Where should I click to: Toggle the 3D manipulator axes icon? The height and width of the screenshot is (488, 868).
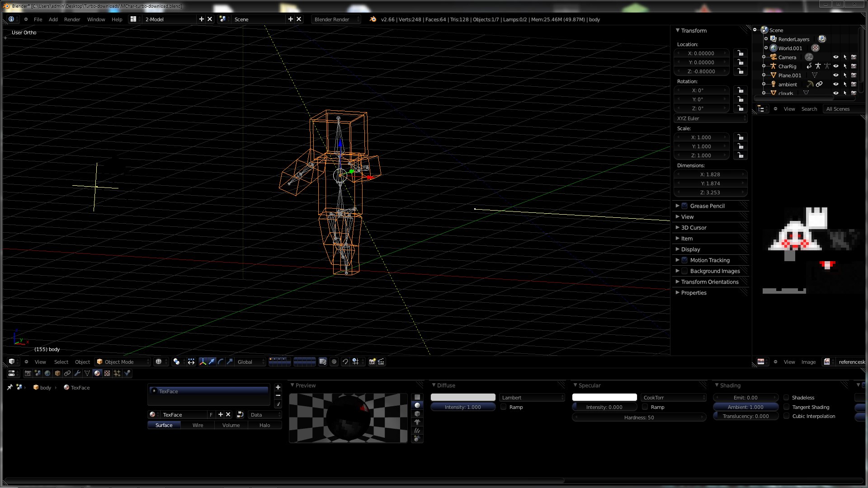coord(203,361)
